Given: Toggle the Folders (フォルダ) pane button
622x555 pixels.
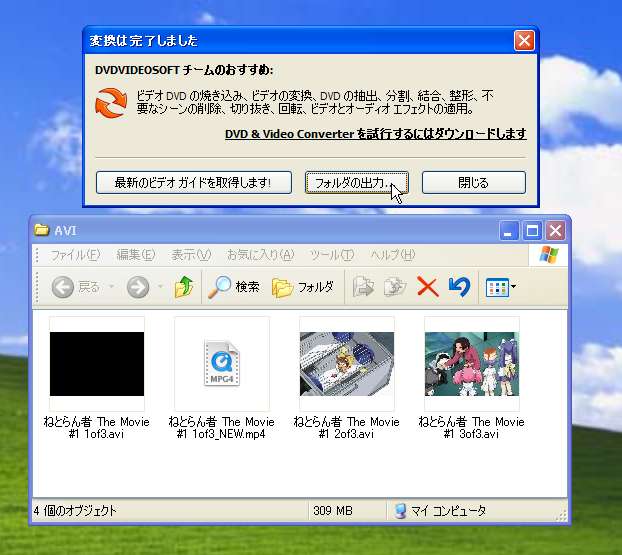Looking at the screenshot, I should (303, 287).
